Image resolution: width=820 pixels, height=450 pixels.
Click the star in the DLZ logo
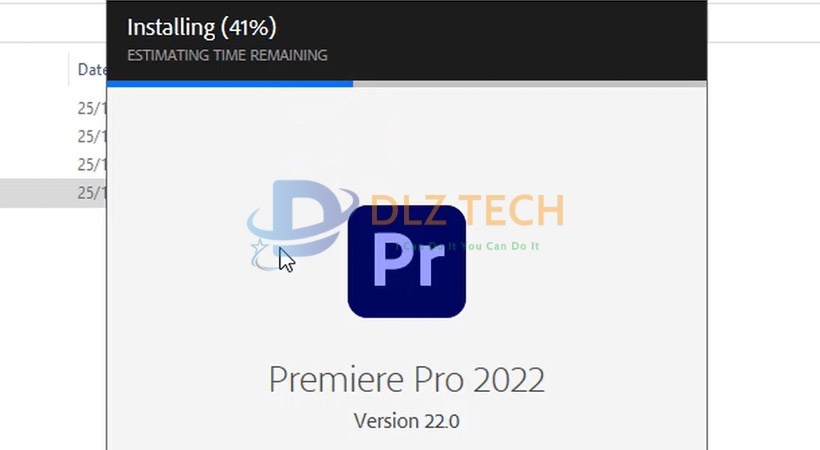click(x=260, y=246)
